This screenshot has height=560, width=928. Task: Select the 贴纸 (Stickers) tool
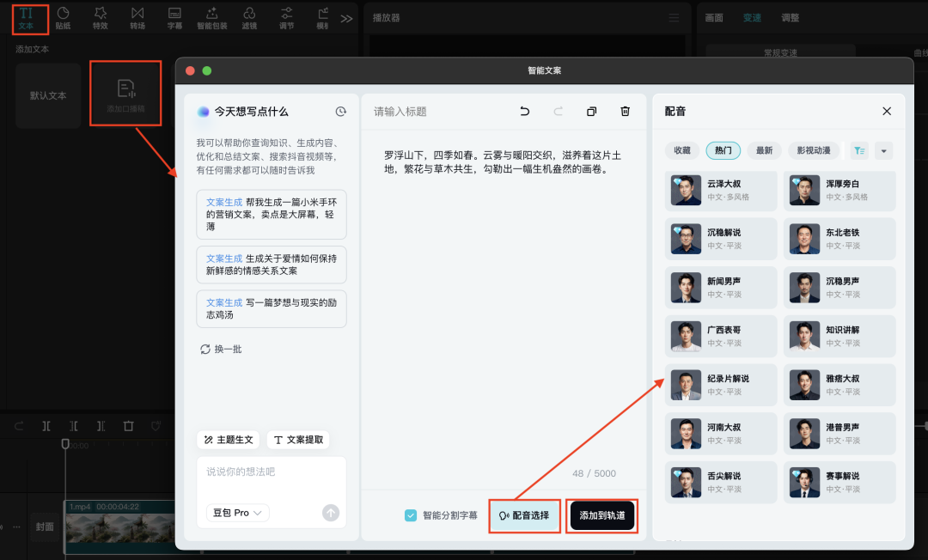click(64, 17)
